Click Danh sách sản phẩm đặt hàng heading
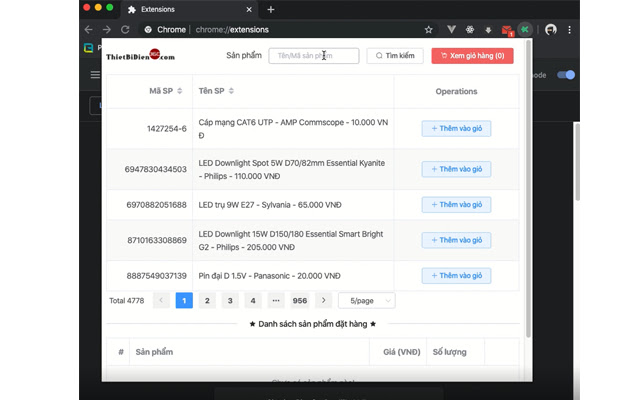The image size is (640, 400). point(313,324)
